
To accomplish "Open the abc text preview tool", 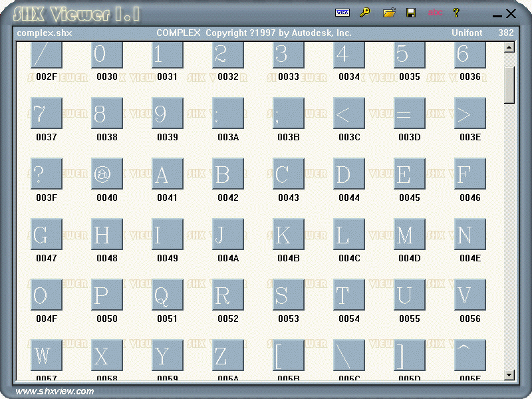I will tap(436, 12).
